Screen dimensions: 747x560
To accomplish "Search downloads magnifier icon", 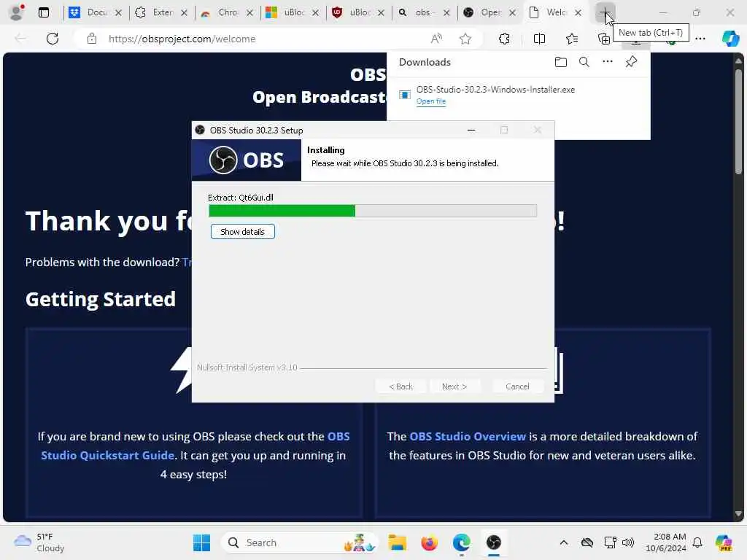I will 584,62.
